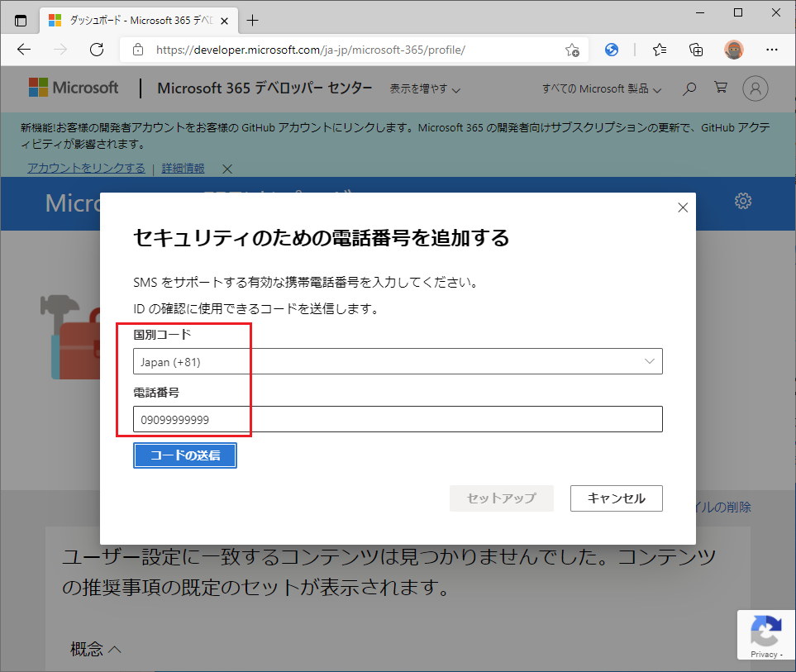This screenshot has width=796, height=672.
Task: Open the Edge profile avatar
Action: pyautogui.click(x=733, y=50)
